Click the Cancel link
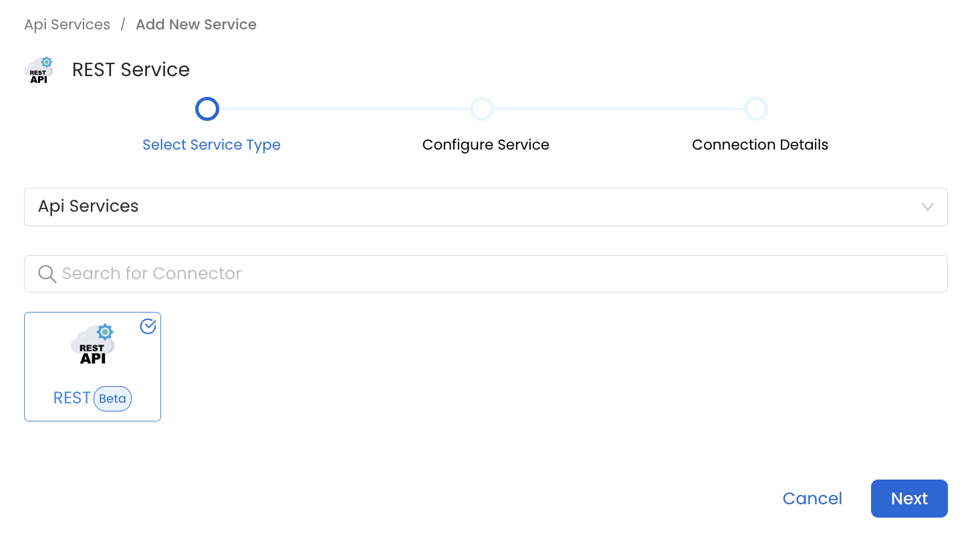Viewport: 980px width, 545px height. tap(812, 498)
